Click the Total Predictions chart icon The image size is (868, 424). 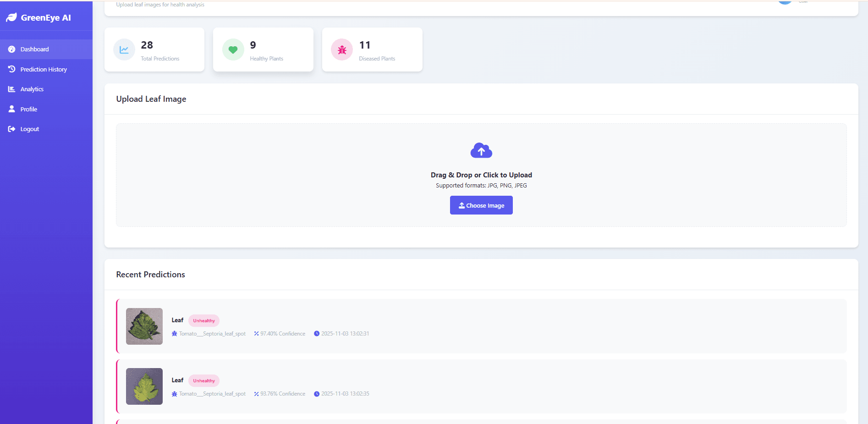124,50
